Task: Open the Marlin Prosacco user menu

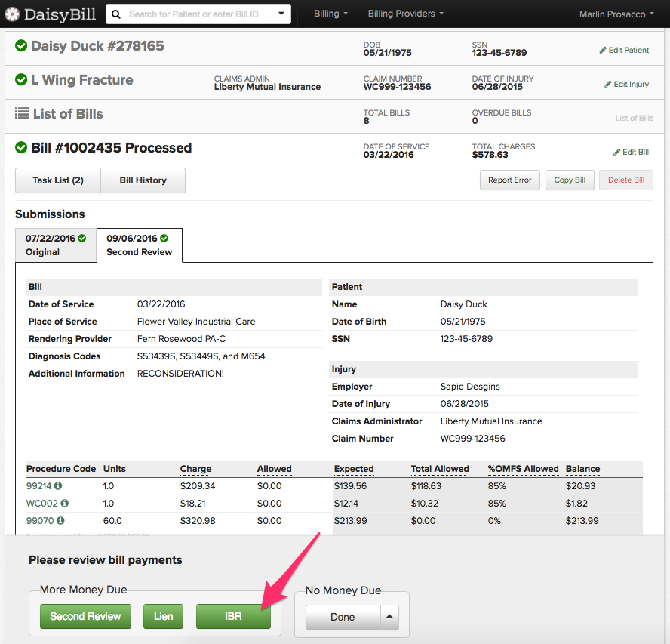Action: pyautogui.click(x=616, y=14)
